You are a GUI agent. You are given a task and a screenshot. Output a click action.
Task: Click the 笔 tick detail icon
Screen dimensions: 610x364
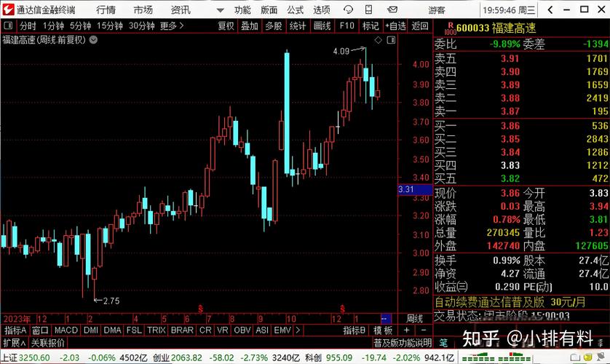pos(443,343)
